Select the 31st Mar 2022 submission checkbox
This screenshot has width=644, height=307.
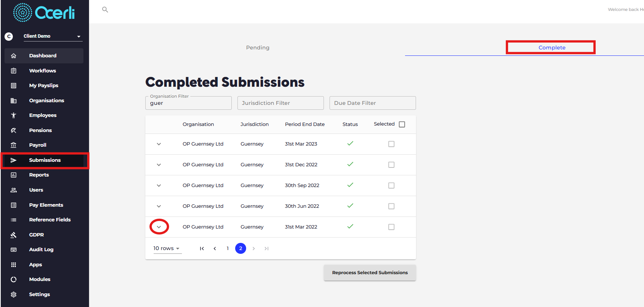tap(391, 227)
